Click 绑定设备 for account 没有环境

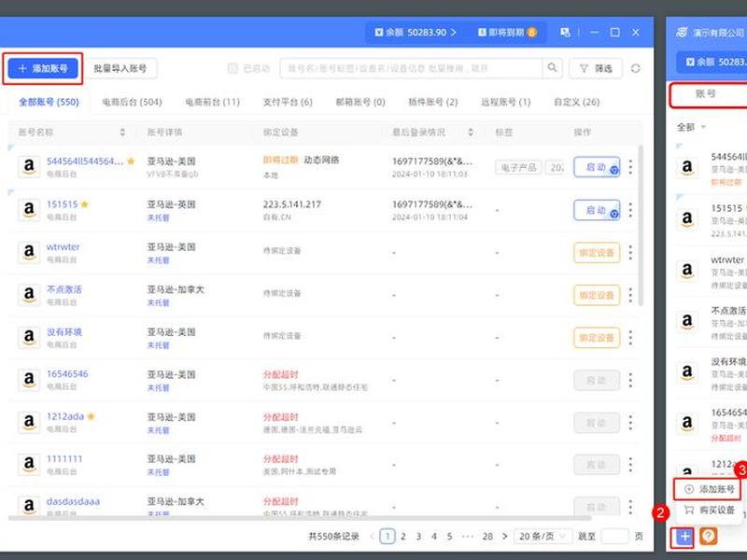597,338
